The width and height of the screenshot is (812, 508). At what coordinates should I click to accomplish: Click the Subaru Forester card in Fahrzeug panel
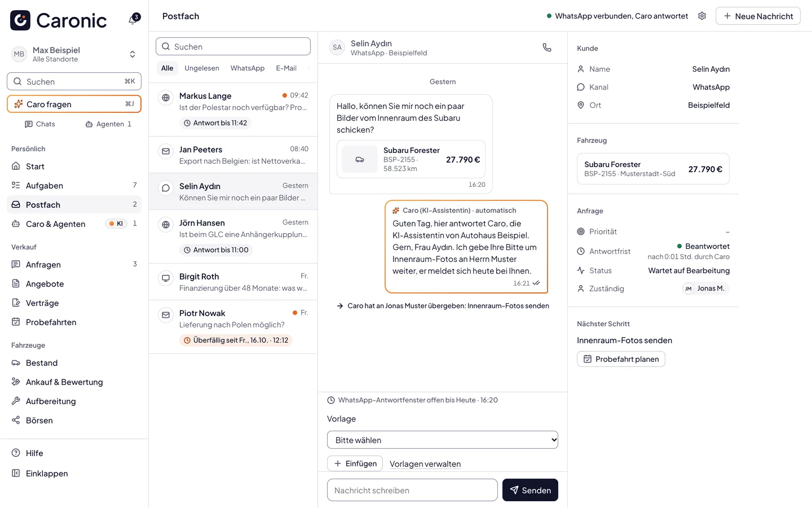click(653, 169)
